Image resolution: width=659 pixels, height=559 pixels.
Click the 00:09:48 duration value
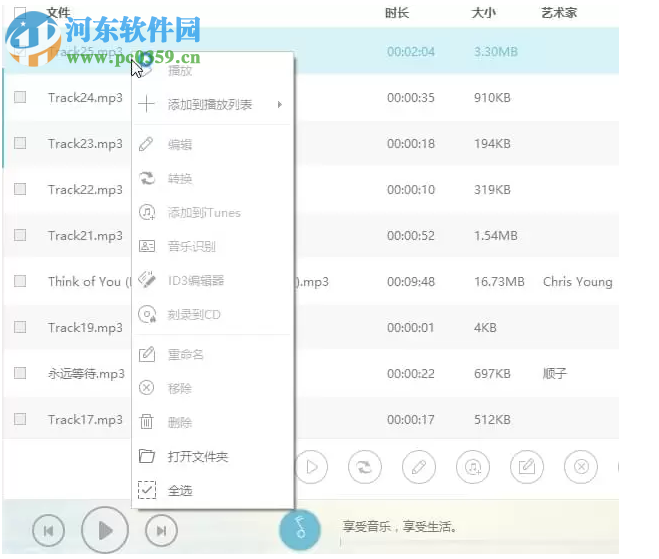[411, 282]
